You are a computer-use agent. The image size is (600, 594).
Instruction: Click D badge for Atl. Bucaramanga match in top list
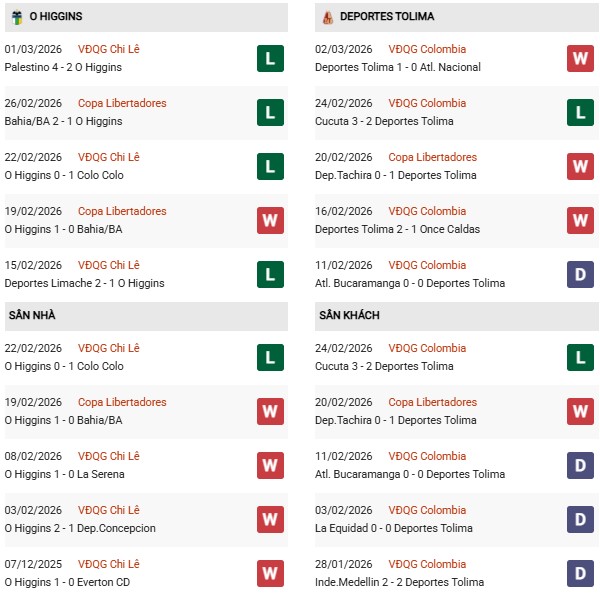click(580, 274)
